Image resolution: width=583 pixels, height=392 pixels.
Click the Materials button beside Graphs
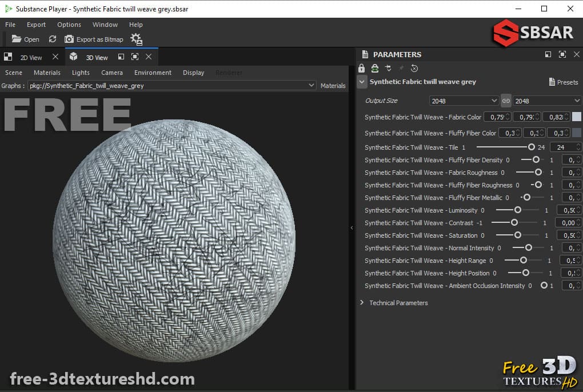click(x=333, y=86)
